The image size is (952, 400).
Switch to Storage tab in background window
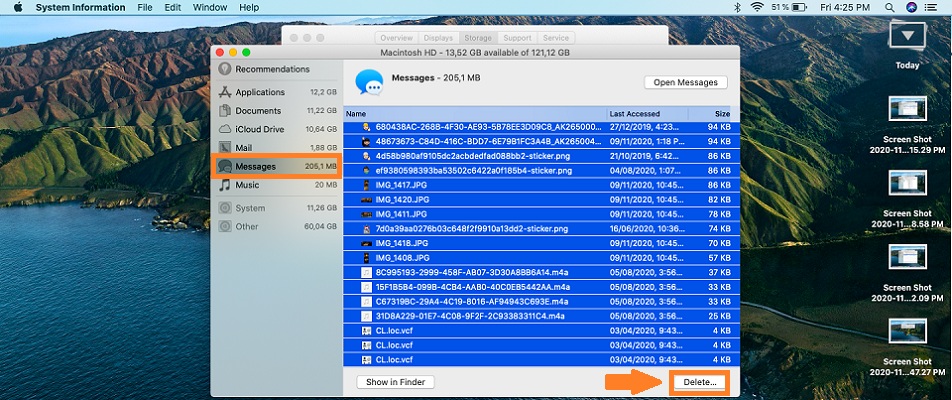click(478, 38)
